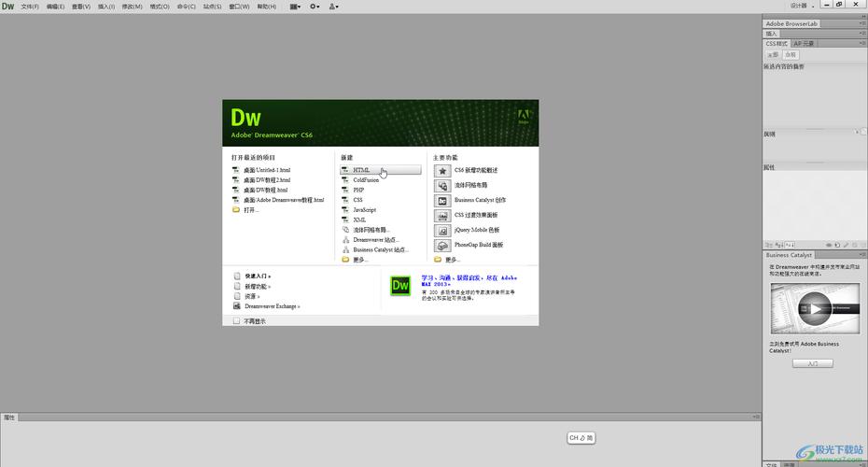Click the CSS 过渡效果面板 feature icon
Viewport: 868px width, 467px height.
[x=442, y=215]
